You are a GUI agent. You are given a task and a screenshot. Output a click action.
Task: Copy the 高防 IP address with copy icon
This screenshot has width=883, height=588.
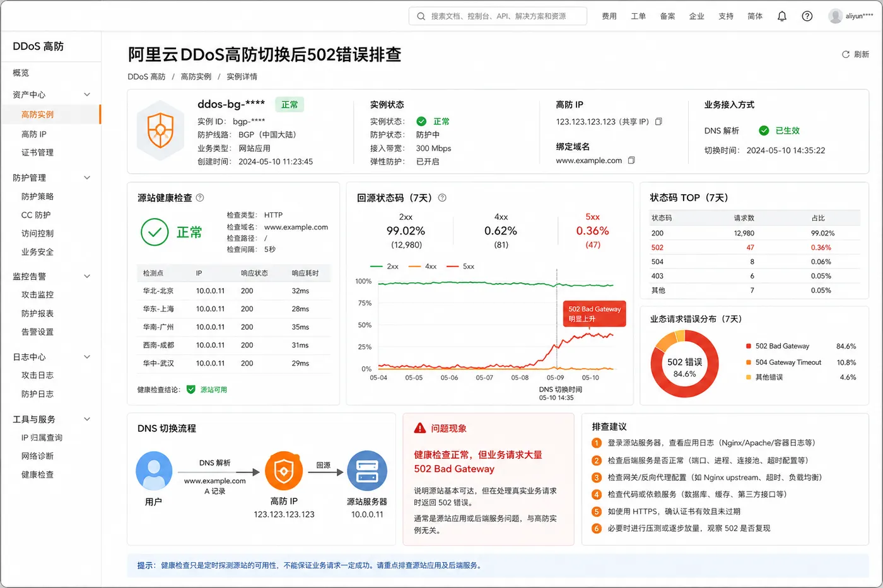pyautogui.click(x=658, y=122)
